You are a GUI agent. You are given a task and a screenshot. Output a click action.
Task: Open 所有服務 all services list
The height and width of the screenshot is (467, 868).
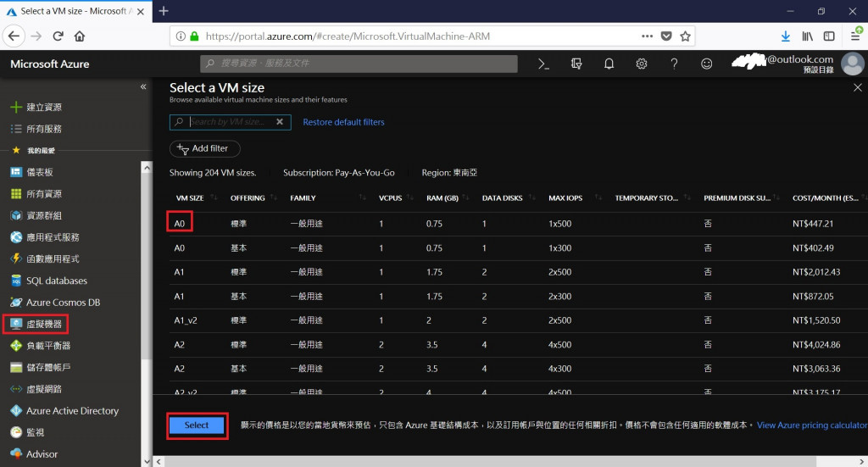pyautogui.click(x=36, y=128)
